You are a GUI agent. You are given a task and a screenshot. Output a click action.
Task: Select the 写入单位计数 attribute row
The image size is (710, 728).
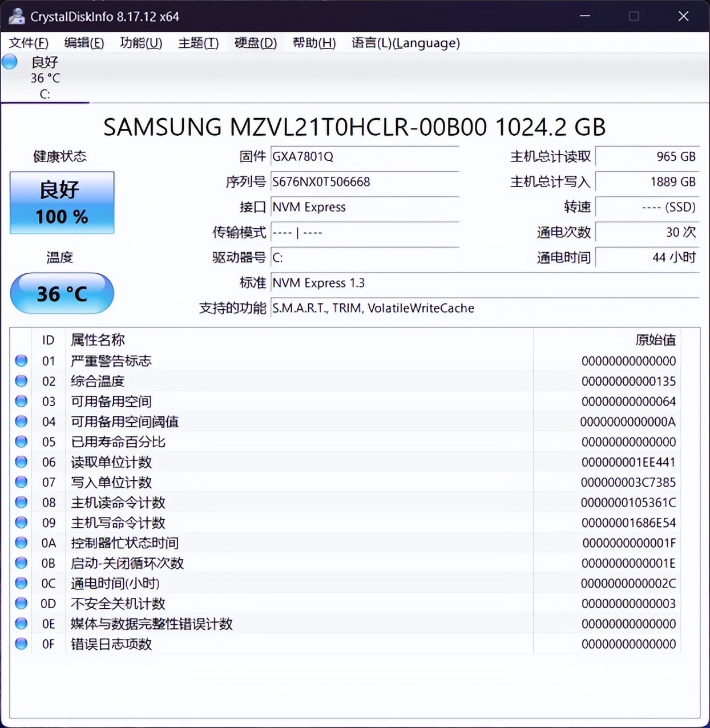point(345,482)
